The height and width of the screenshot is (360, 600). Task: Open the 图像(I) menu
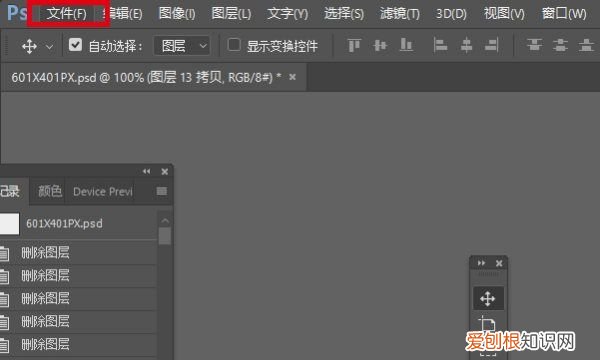click(177, 14)
